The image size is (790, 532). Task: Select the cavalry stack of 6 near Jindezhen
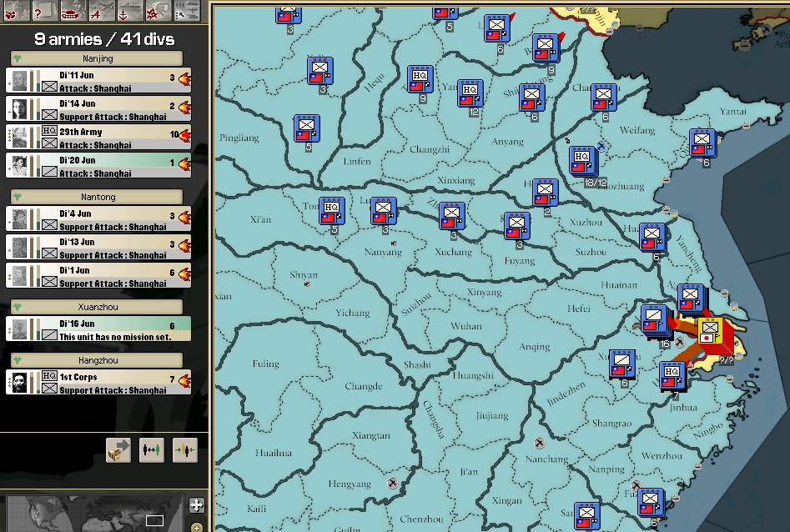[x=622, y=365]
